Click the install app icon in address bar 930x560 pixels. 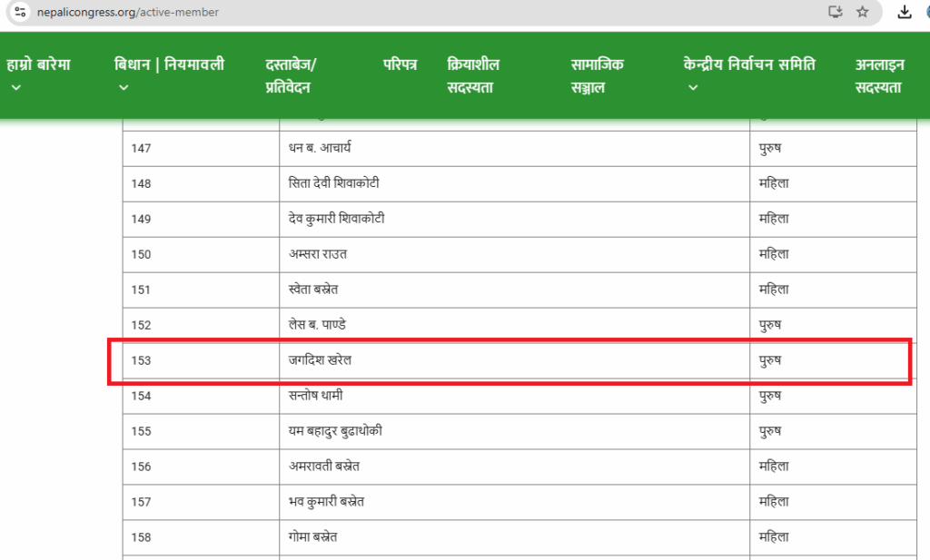coord(835,12)
